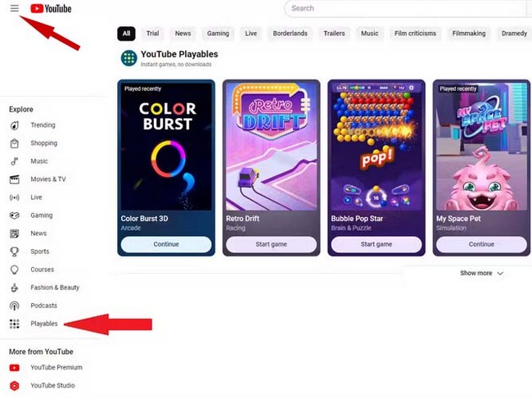Viewport: 532px width, 399px height.
Task: Select the Music filter chip
Action: pos(369,34)
